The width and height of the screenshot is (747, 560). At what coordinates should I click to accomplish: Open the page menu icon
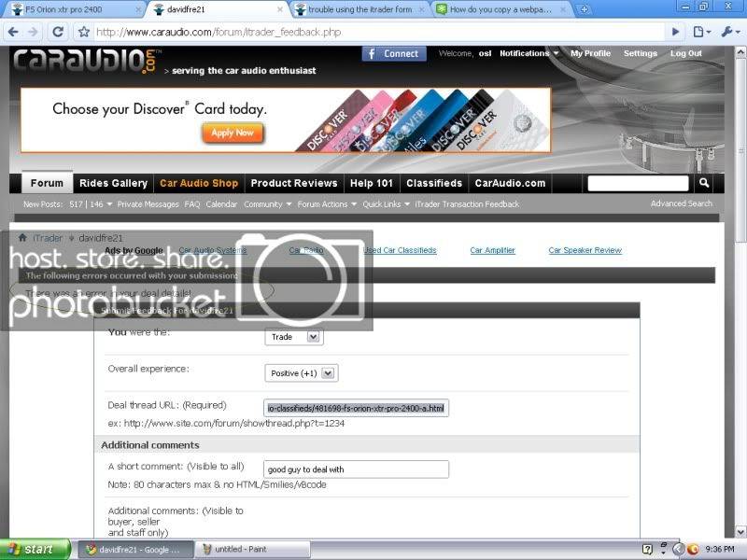pyautogui.click(x=702, y=32)
